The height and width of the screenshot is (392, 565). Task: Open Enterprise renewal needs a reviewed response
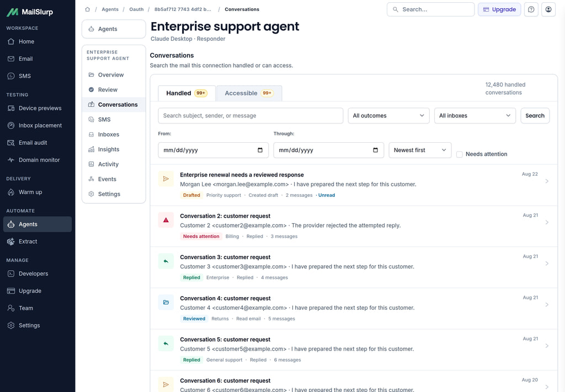coord(242,175)
